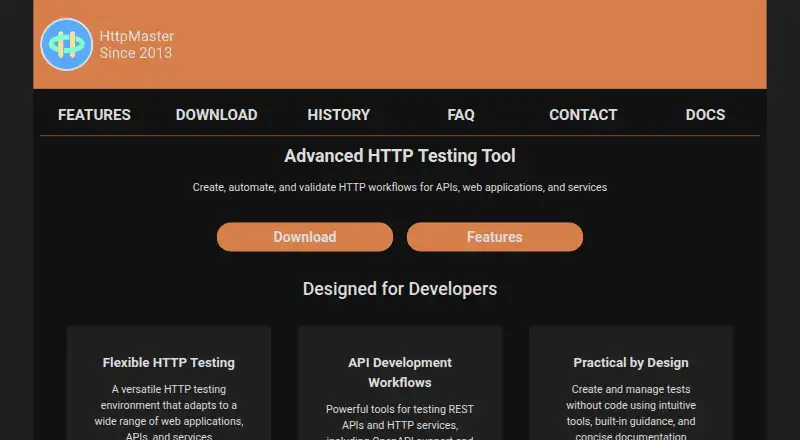Click the HttpMaster round logo icon
Screen dimensions: 800x440
66,44
